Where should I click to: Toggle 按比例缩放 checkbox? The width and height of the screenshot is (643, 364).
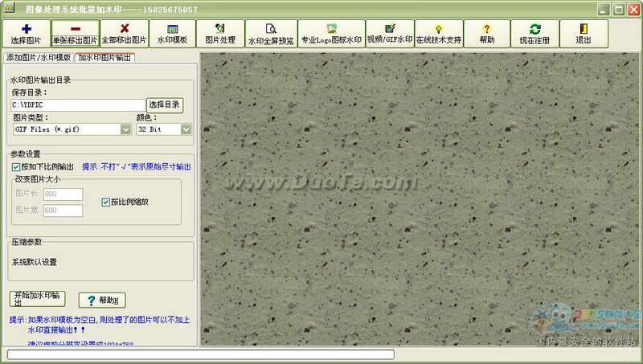[x=106, y=202]
